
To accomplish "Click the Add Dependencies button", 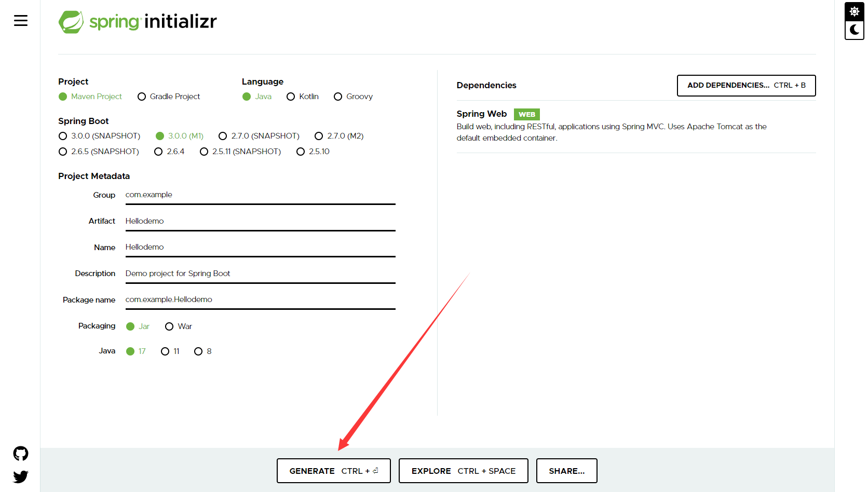I will point(747,86).
